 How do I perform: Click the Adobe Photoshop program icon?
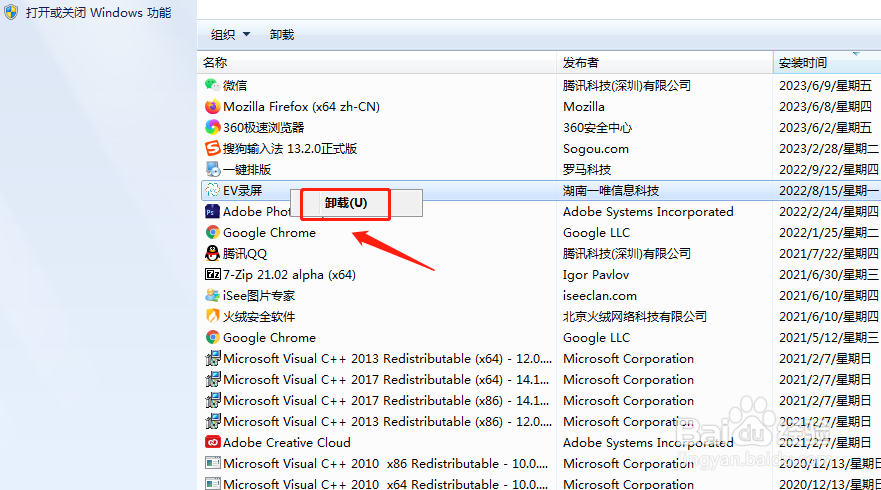pyautogui.click(x=212, y=211)
